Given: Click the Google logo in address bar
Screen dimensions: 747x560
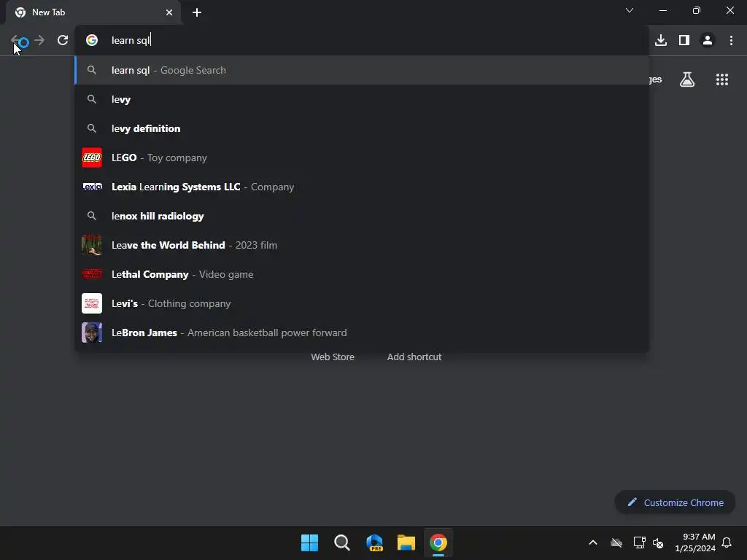Looking at the screenshot, I should pos(92,41).
